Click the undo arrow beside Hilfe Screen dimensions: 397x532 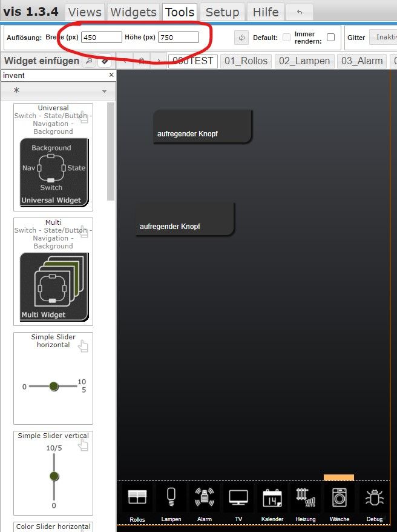coord(300,12)
